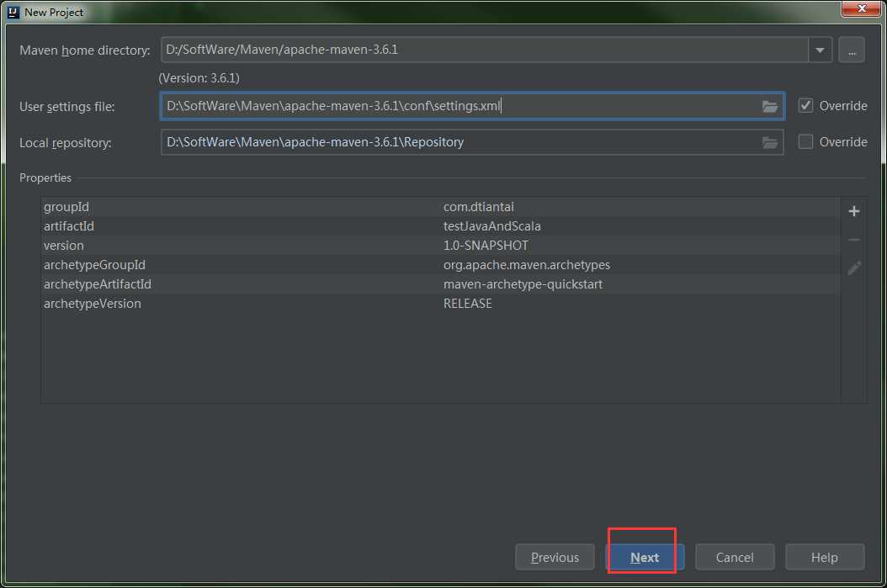Open folder browser for Local repository

(769, 142)
